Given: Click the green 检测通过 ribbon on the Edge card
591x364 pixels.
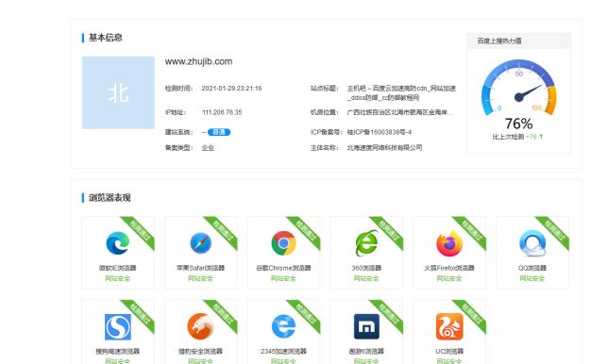Looking at the screenshot, I should (x=141, y=230).
